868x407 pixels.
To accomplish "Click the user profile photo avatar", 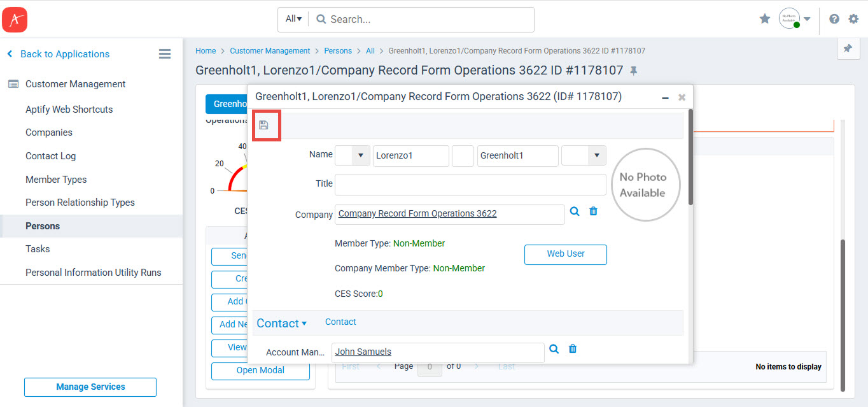I will tap(789, 18).
